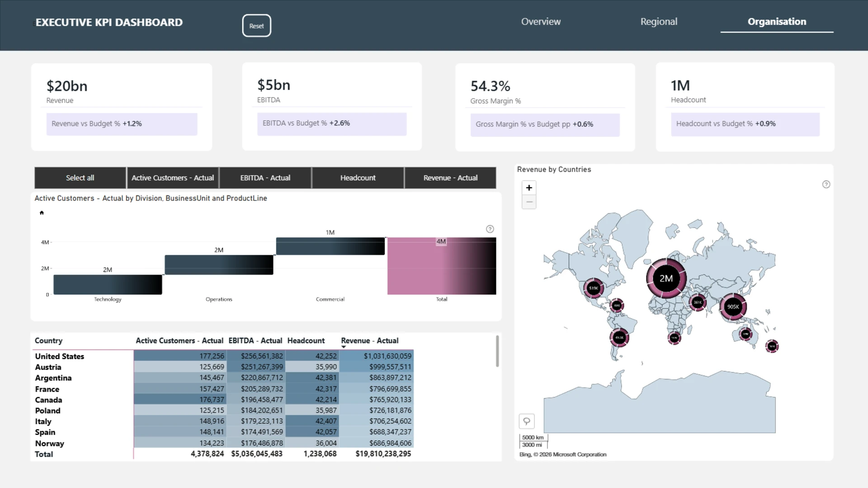Expand the Technology division bar

coord(108,285)
